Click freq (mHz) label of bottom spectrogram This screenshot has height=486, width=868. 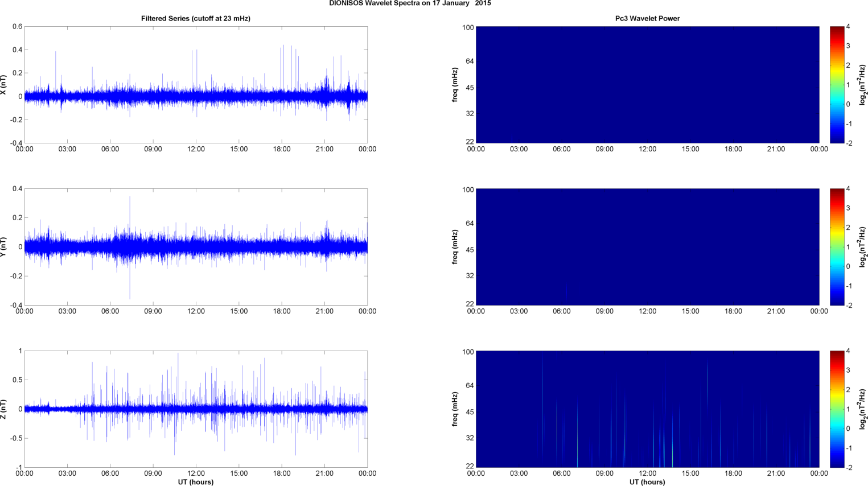coord(455,409)
